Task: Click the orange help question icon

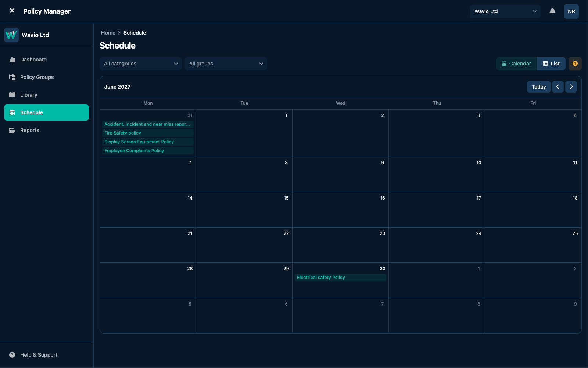Action: coord(575,64)
